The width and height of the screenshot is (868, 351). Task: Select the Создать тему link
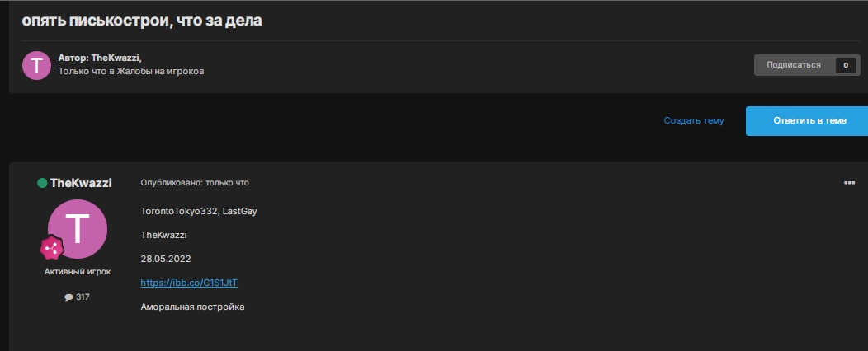[693, 120]
